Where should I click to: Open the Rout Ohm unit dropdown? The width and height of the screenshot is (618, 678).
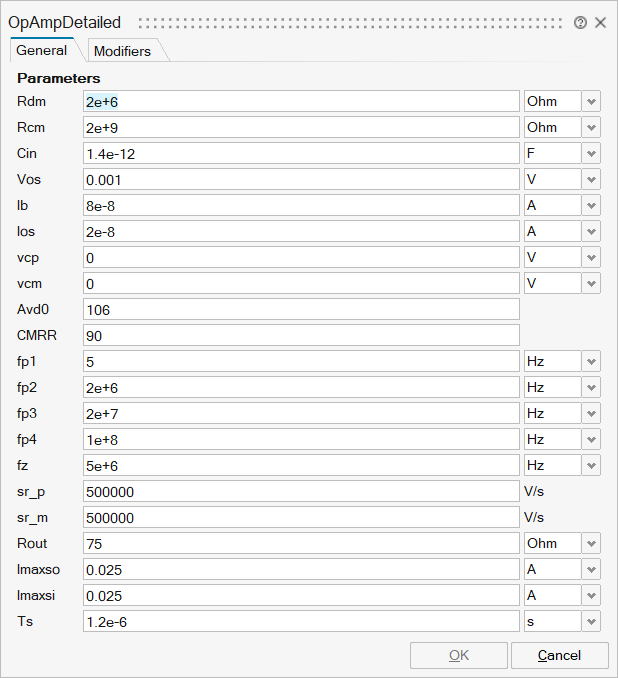click(592, 543)
